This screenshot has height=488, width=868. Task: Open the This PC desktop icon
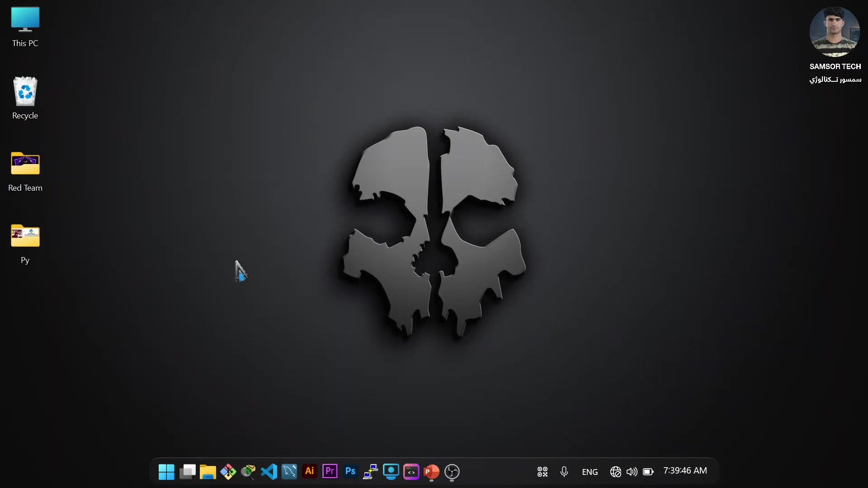point(25,27)
